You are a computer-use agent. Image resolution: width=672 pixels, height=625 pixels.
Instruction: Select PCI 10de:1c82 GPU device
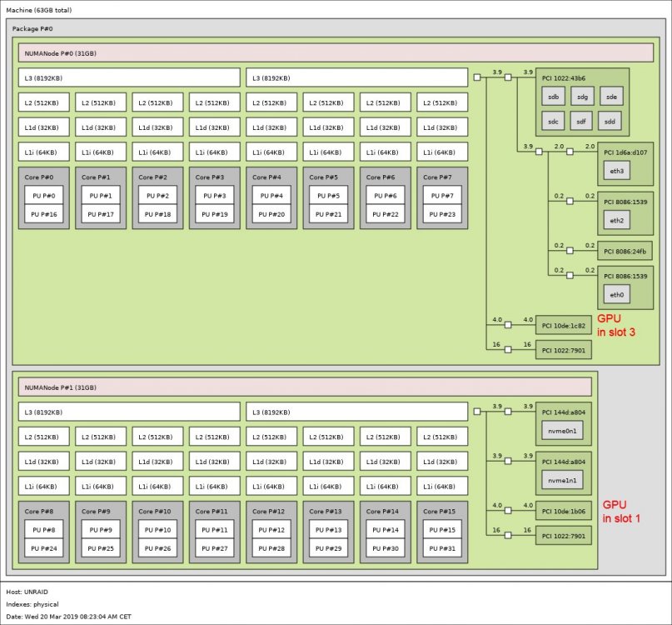point(563,326)
